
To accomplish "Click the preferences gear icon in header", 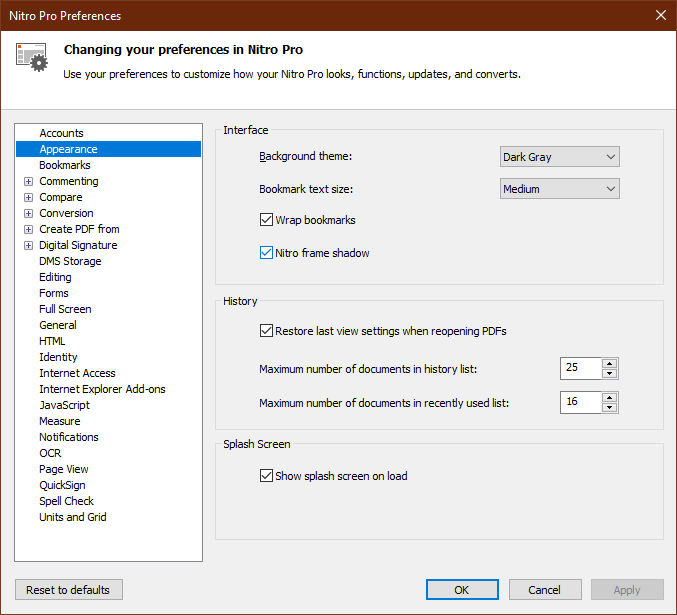I will [32, 57].
